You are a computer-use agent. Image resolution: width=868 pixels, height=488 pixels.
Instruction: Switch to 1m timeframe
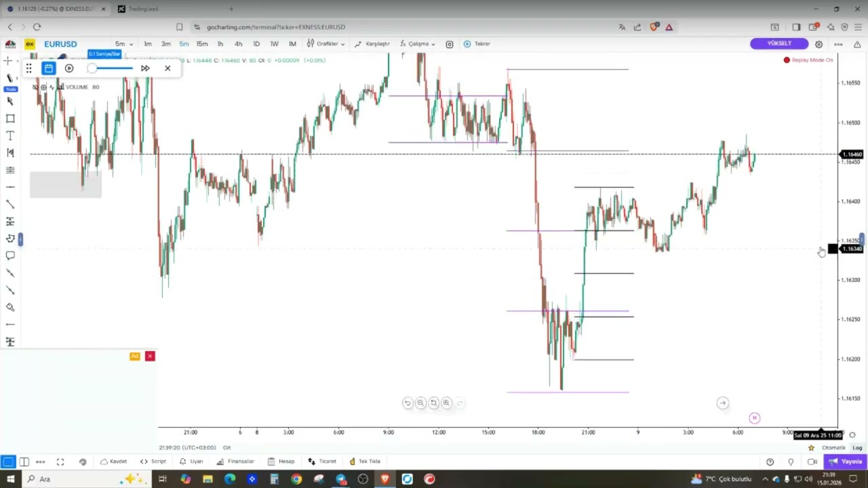pyautogui.click(x=148, y=44)
